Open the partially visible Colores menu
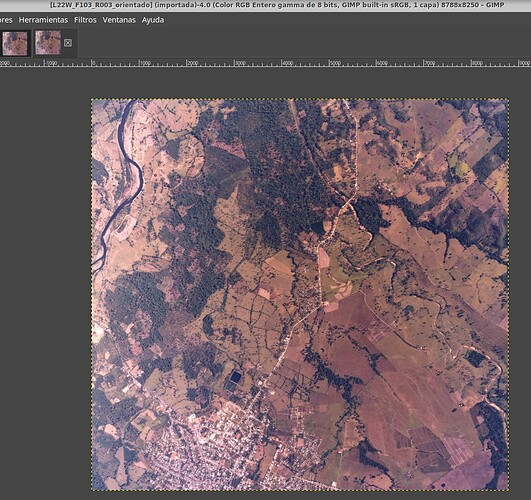 [x=6, y=20]
